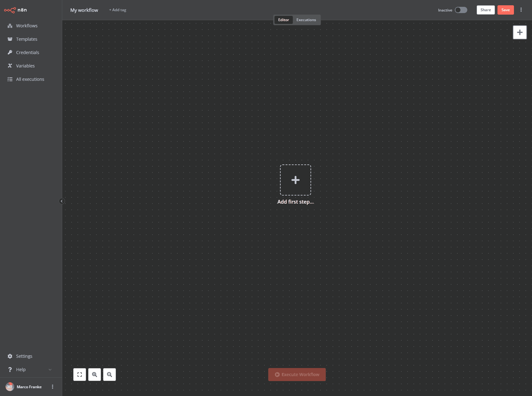The image size is (532, 396).
Task: Open the Credentials panel
Action: (27, 52)
